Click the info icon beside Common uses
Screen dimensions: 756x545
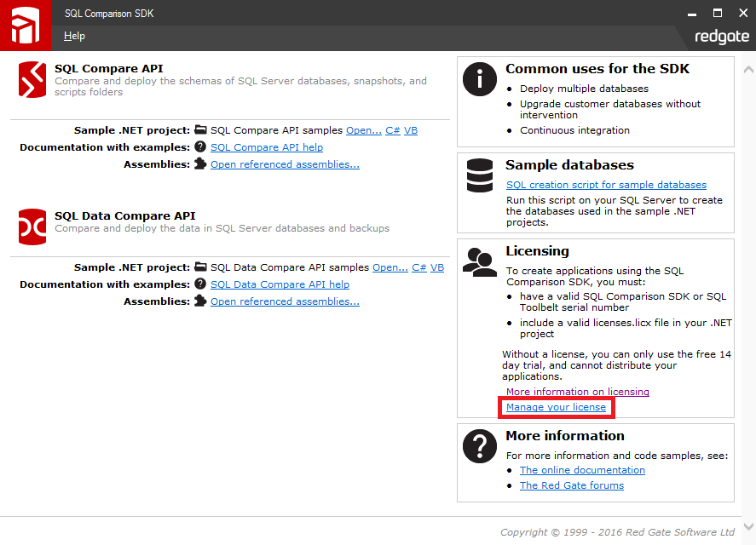[479, 79]
